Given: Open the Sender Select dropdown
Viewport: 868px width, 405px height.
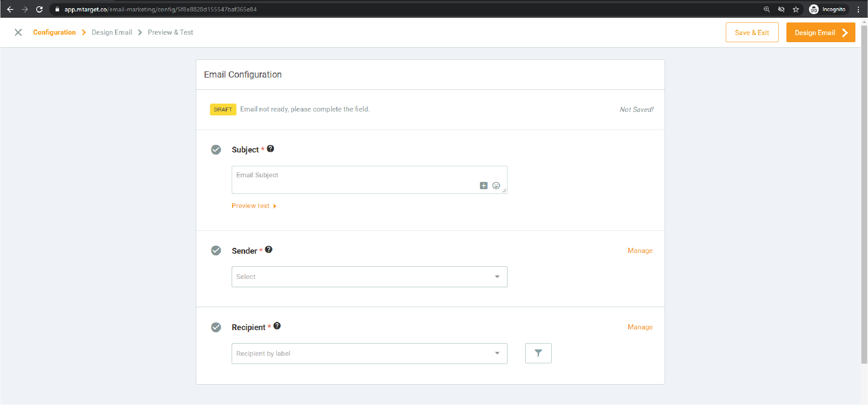Looking at the screenshot, I should click(x=369, y=277).
